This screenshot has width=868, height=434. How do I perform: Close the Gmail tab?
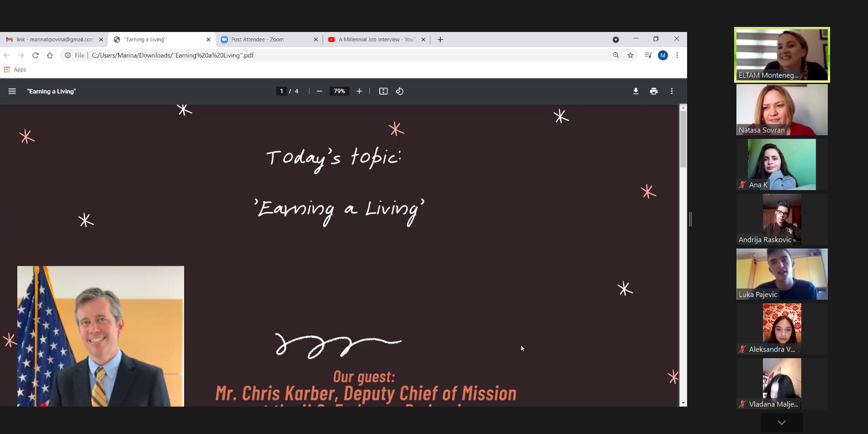tap(101, 40)
